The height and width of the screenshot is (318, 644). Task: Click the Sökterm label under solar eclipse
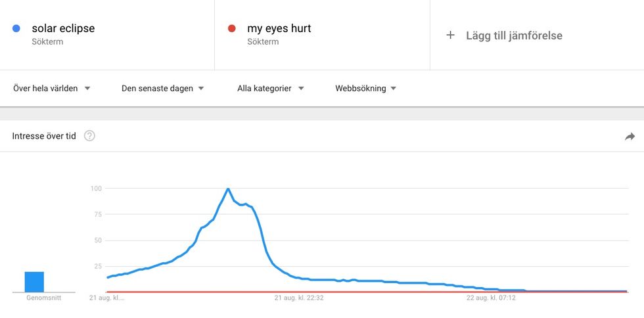47,41
